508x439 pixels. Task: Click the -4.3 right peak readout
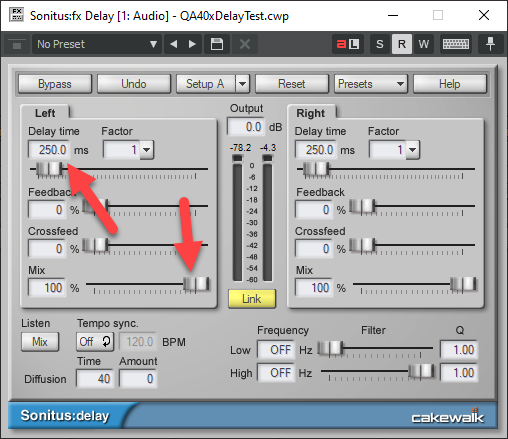click(x=268, y=148)
